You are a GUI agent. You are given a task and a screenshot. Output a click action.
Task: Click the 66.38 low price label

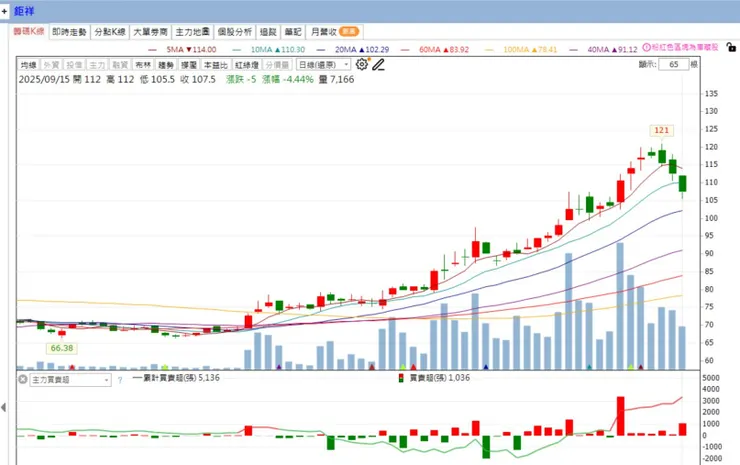pyautogui.click(x=62, y=348)
